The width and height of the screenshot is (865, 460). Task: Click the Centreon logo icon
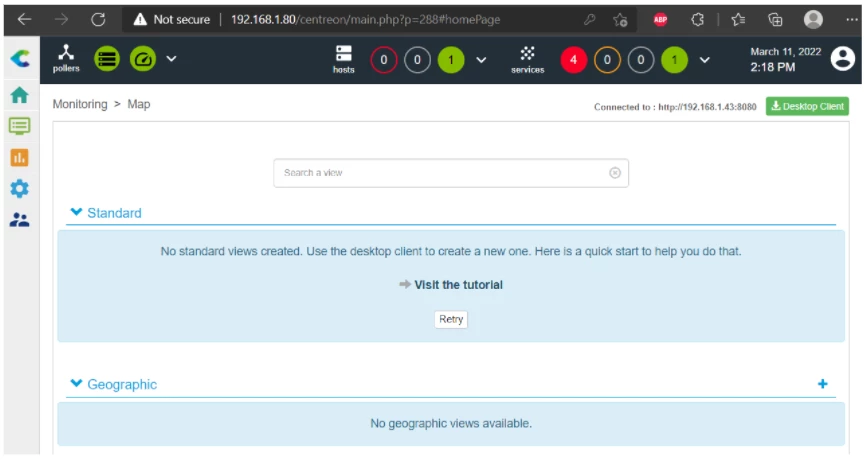20,58
